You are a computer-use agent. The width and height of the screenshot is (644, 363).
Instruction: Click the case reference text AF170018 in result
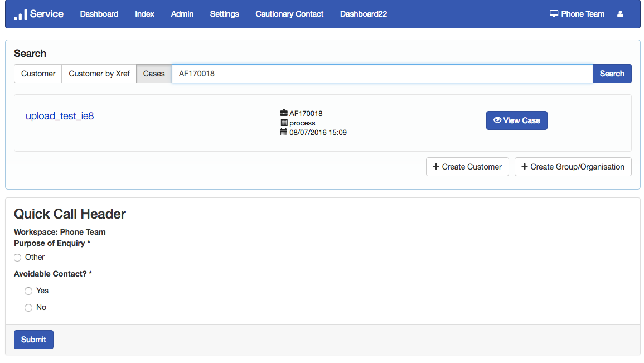[x=306, y=113]
